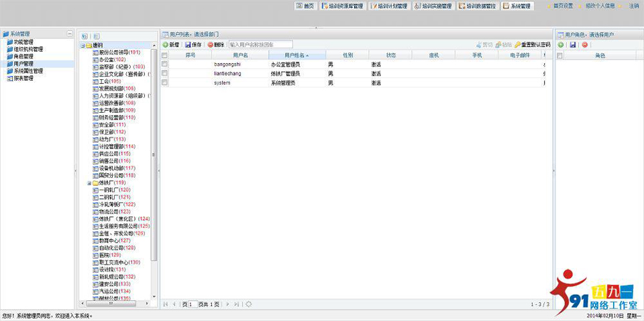The height and width of the screenshot is (321, 644).
Task: Click the 重置默认密码 key button
Action: coord(532,44)
